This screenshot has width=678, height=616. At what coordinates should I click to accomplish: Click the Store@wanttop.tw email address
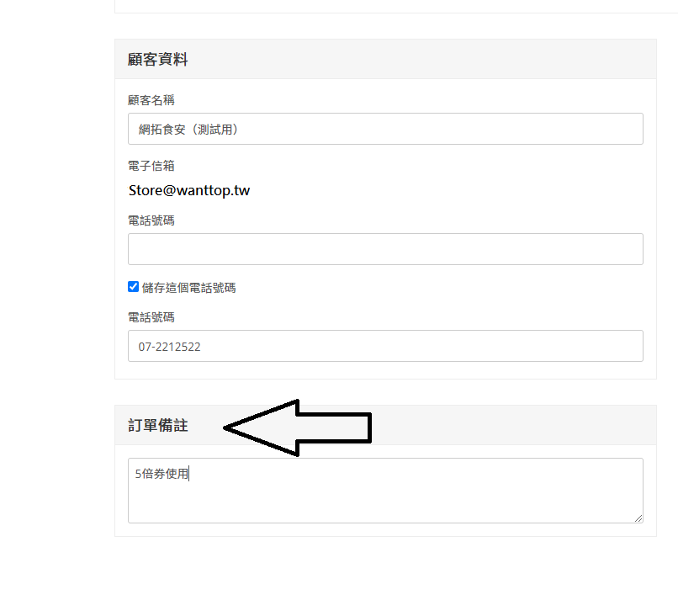189,190
